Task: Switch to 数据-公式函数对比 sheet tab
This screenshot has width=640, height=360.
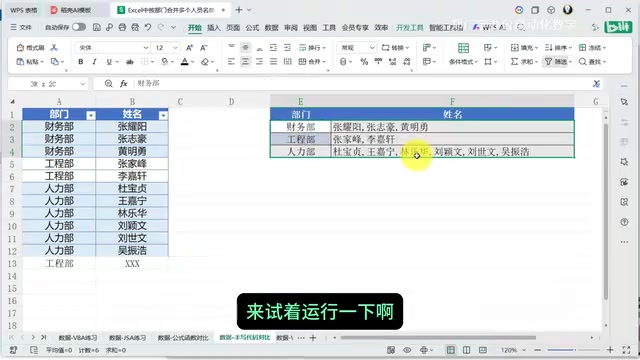Action: tap(183, 338)
